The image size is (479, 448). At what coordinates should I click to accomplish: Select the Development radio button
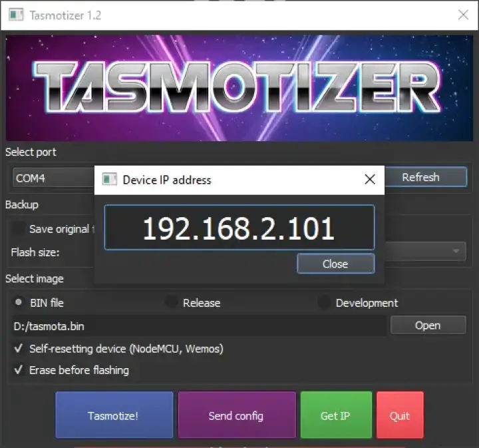click(323, 302)
